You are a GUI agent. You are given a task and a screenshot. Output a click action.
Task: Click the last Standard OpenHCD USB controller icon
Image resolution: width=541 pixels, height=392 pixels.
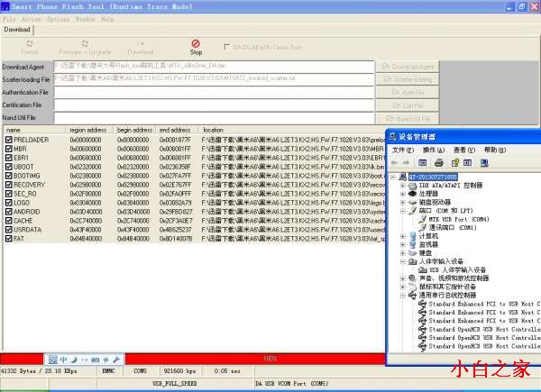422,346
